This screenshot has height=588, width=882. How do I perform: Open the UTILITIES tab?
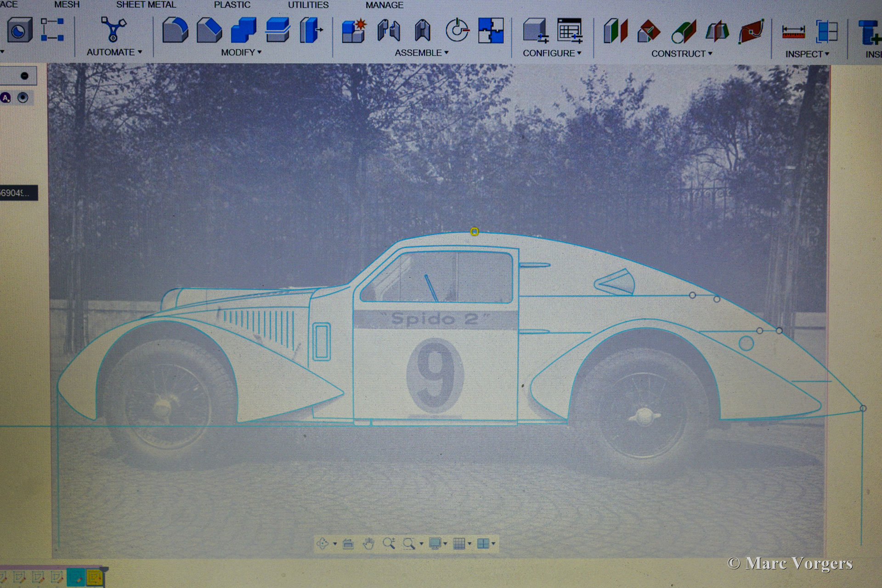click(x=308, y=5)
